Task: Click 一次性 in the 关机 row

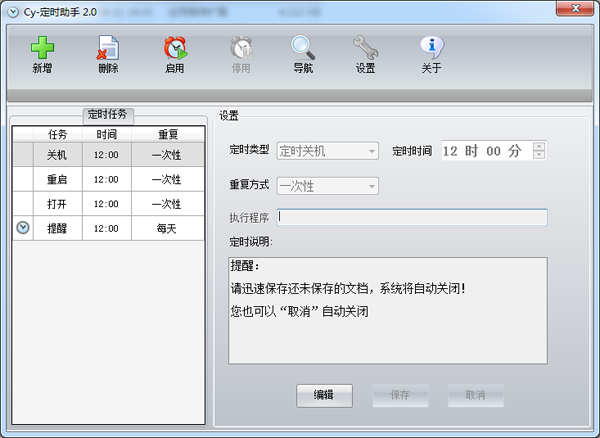Action: pyautogui.click(x=168, y=155)
